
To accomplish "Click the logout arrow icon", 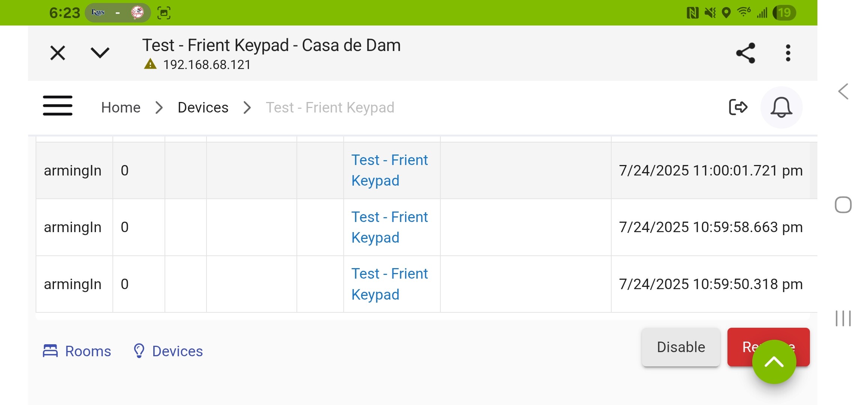I will click(x=738, y=107).
